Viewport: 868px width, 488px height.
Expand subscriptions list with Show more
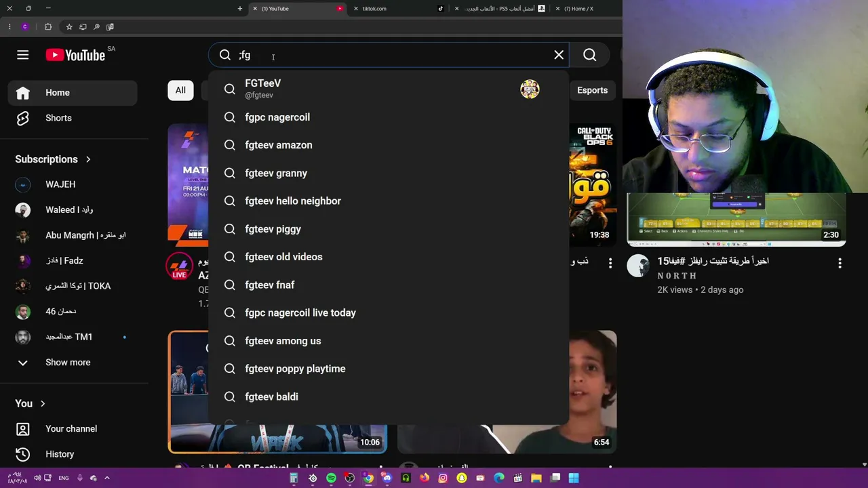coord(73,363)
